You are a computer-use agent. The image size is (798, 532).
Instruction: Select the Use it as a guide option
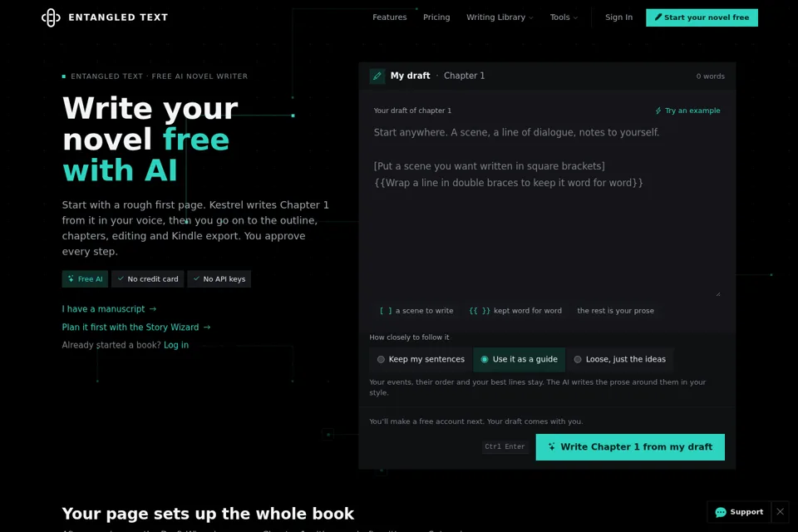(519, 359)
